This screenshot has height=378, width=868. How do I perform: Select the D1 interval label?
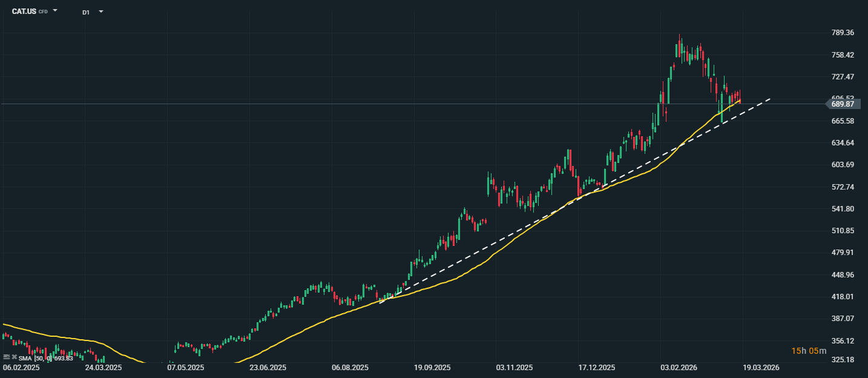point(86,12)
